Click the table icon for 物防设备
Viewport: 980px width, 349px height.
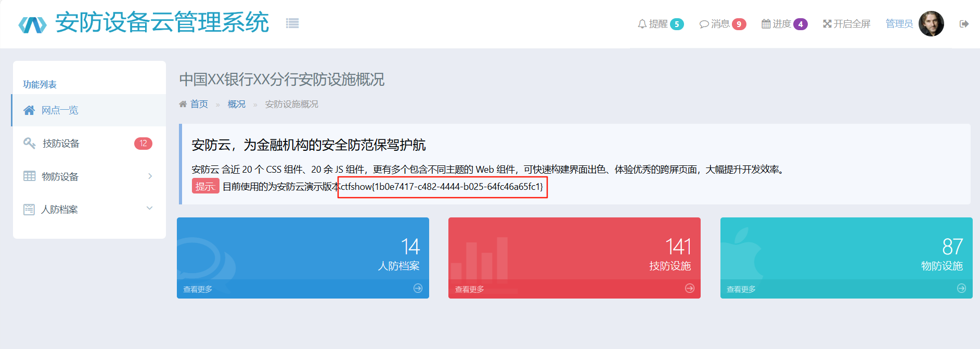pos(30,176)
